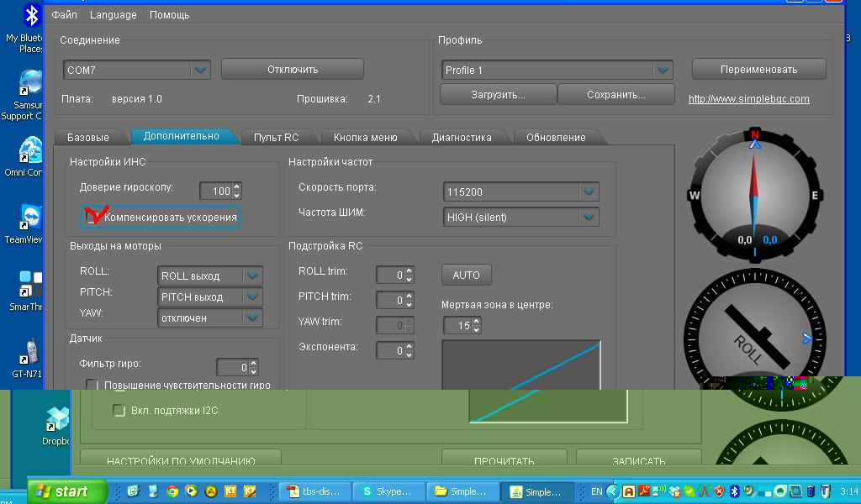Enable 'Повышение чувствительности гиро' checkbox

click(92, 385)
